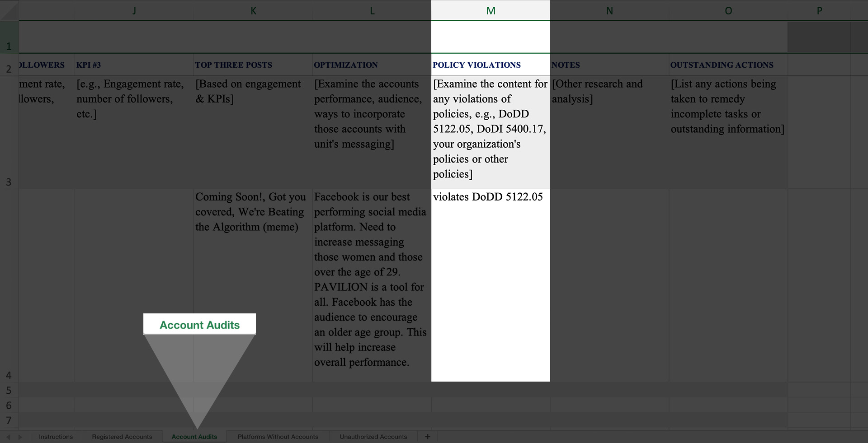Select '[List any actions being taken' cell
868x443 pixels.
pos(728,132)
